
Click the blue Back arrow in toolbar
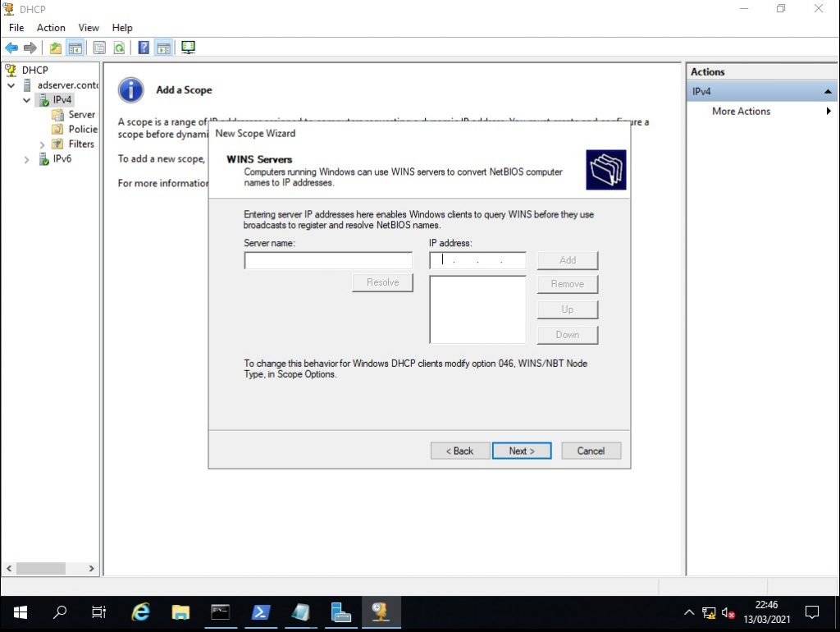point(11,48)
